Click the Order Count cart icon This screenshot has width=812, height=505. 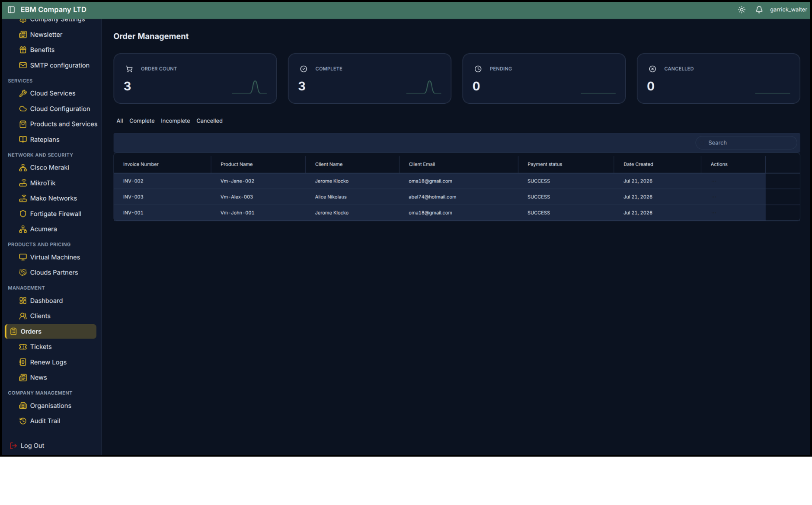coord(129,69)
